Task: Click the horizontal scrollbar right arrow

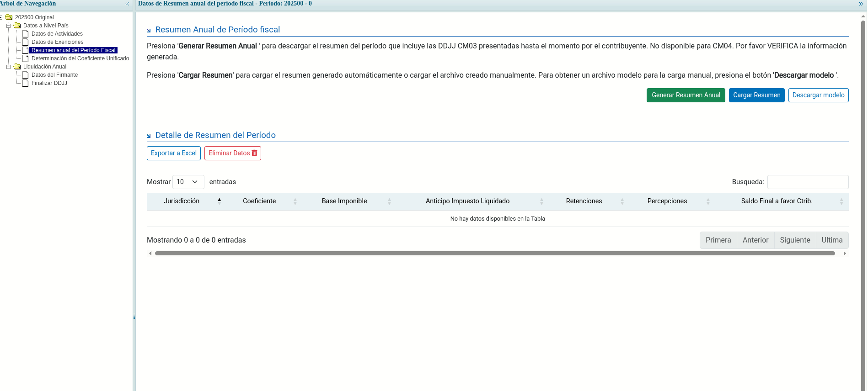Action: click(845, 253)
